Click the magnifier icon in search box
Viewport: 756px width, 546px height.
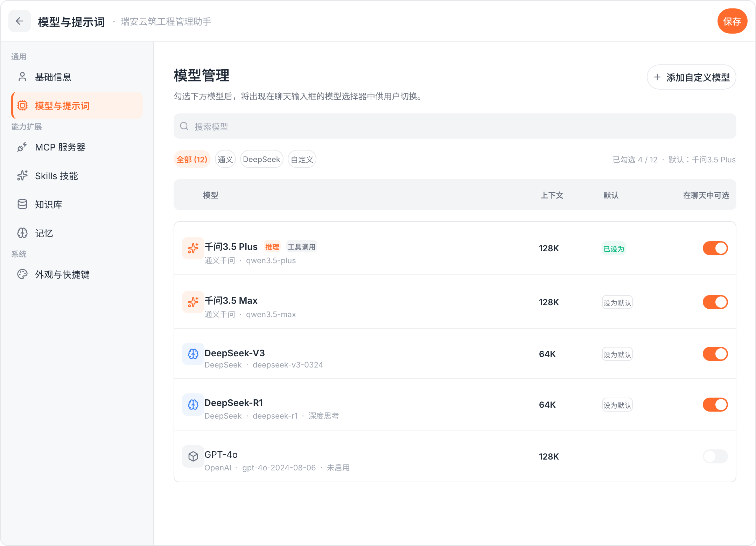184,126
